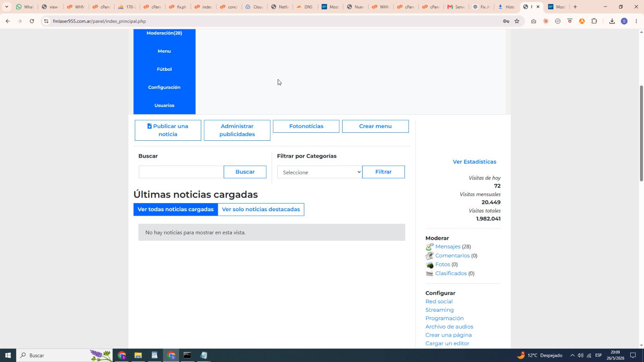The height and width of the screenshot is (362, 644).
Task: Switch to the WhatsApp browser tab
Action: tap(25, 7)
